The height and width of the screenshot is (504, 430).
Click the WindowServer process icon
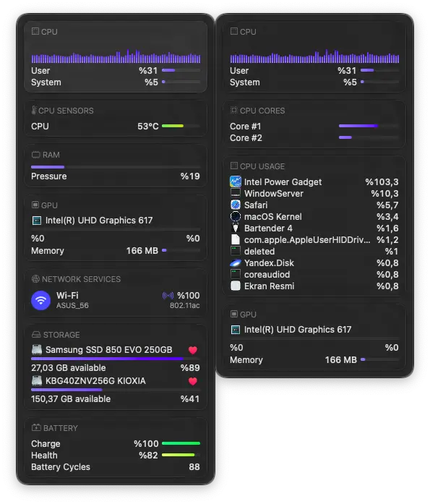[236, 193]
